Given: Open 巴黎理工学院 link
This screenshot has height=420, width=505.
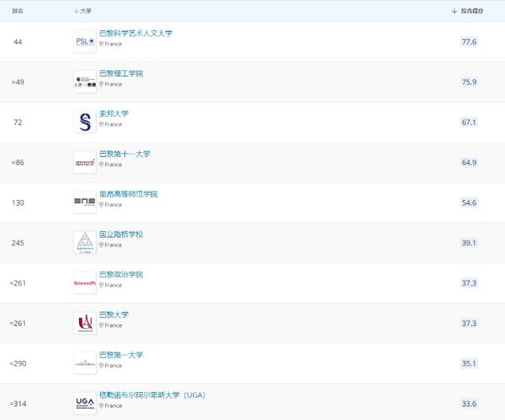Looking at the screenshot, I should pos(121,73).
